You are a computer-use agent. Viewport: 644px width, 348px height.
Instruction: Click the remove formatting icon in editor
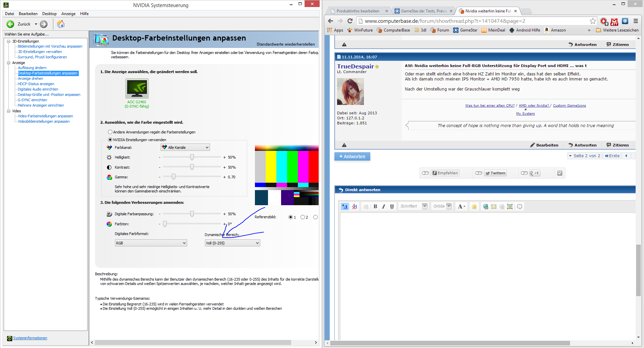point(355,207)
